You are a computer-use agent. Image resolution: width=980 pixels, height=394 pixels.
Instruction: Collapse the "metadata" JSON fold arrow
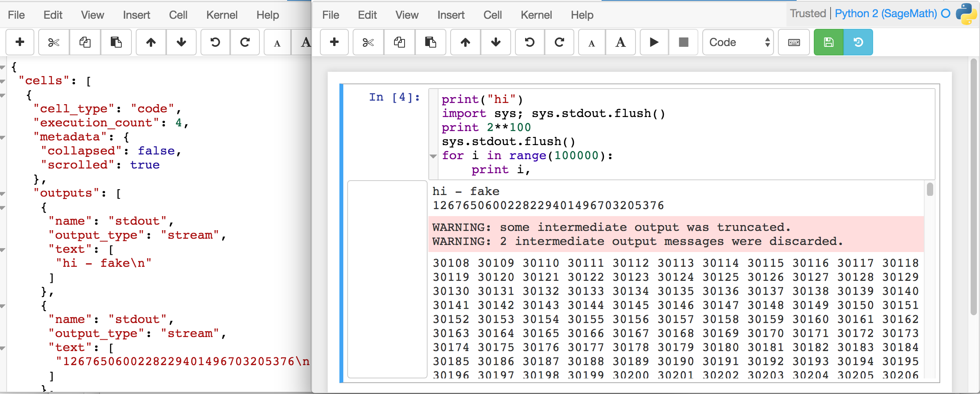click(x=3, y=137)
